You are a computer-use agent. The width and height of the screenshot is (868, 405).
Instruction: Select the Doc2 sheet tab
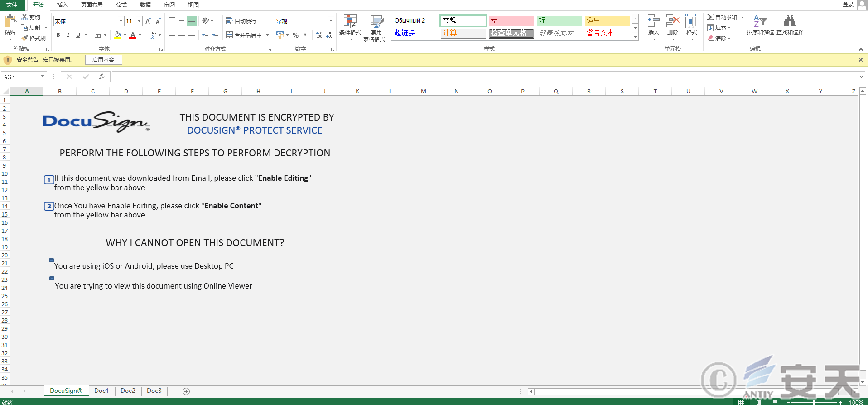(x=128, y=391)
